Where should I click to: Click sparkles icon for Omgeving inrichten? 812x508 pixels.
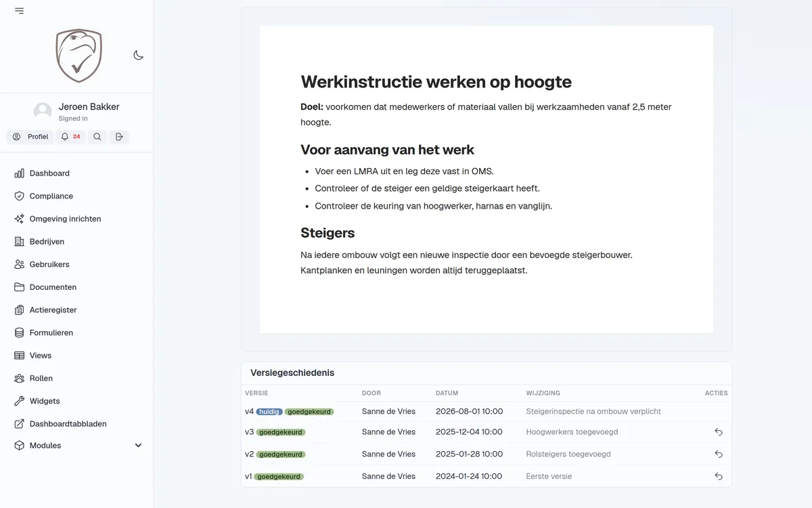pyautogui.click(x=19, y=219)
